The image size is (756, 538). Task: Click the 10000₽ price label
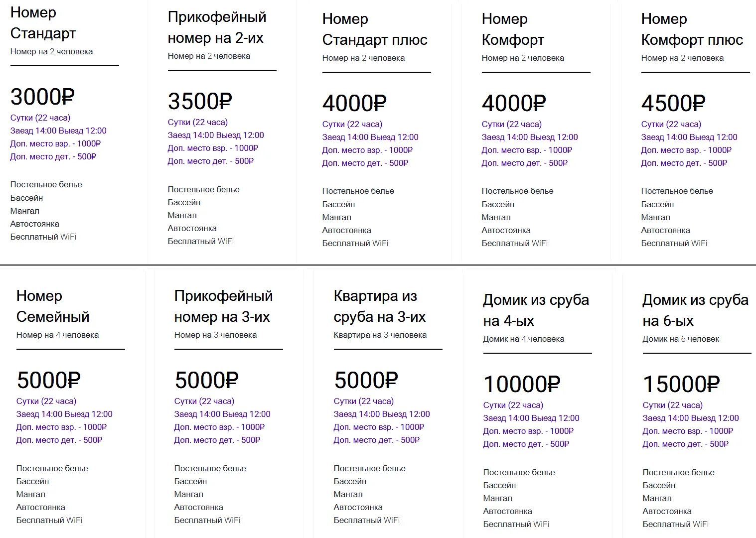[x=522, y=384]
